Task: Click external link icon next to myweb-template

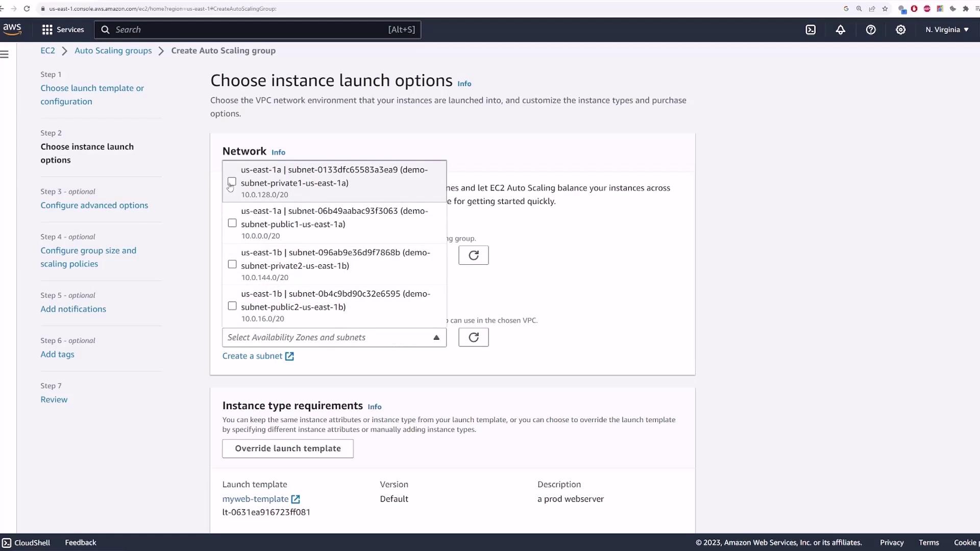Action: (296, 499)
